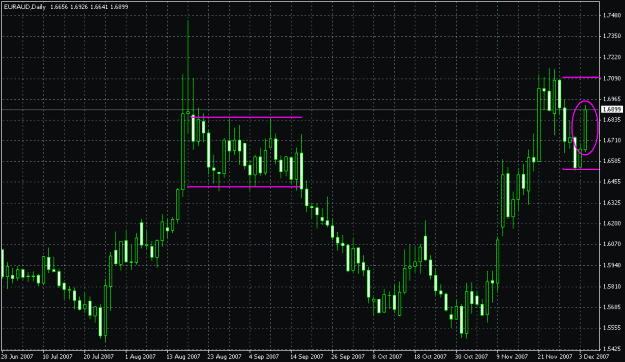Click the 1.6965 price axis label
The height and width of the screenshot is (362, 625).
[x=612, y=99]
